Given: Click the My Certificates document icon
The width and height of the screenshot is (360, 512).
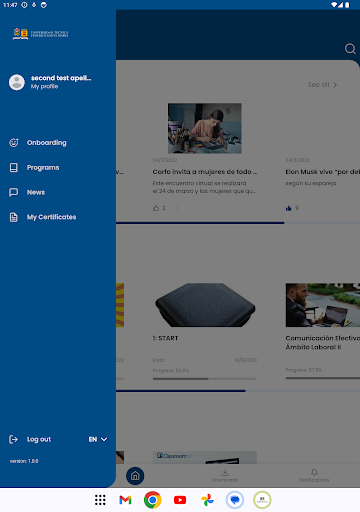Looking at the screenshot, I should pyautogui.click(x=14, y=217).
